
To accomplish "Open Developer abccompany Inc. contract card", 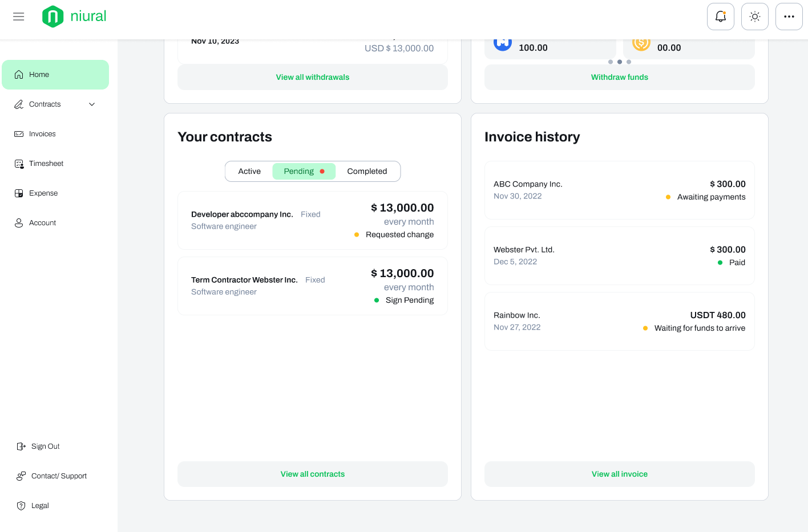I will pos(313,220).
